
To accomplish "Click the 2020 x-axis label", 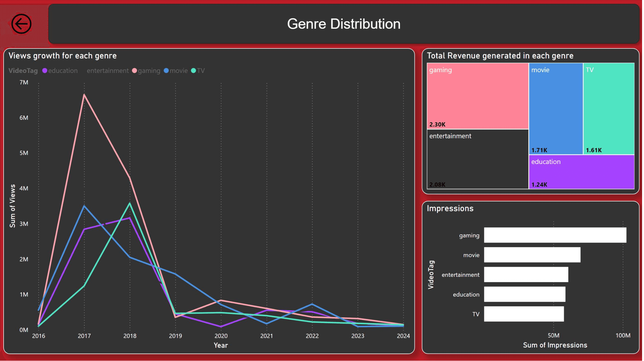I will coord(222,337).
